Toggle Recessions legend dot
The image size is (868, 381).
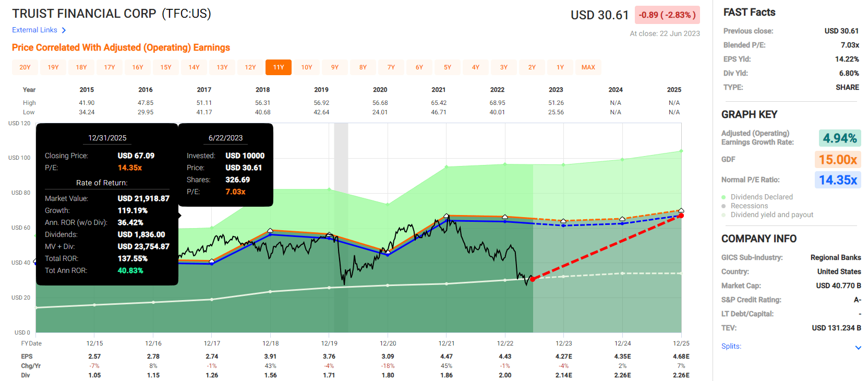(x=724, y=206)
